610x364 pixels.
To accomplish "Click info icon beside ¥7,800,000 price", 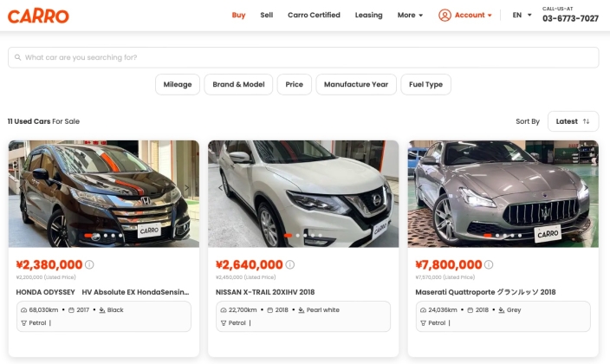I will pyautogui.click(x=489, y=264).
